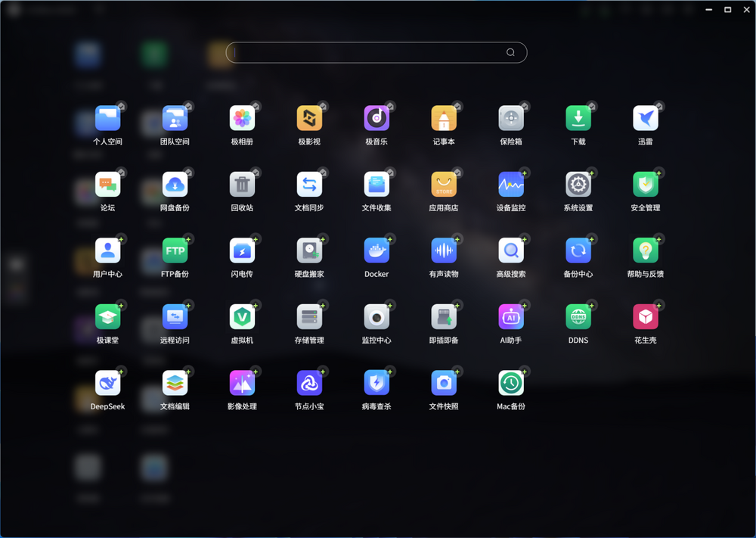Open the 系统设置 system settings app
The image size is (756, 538).
pyautogui.click(x=578, y=184)
